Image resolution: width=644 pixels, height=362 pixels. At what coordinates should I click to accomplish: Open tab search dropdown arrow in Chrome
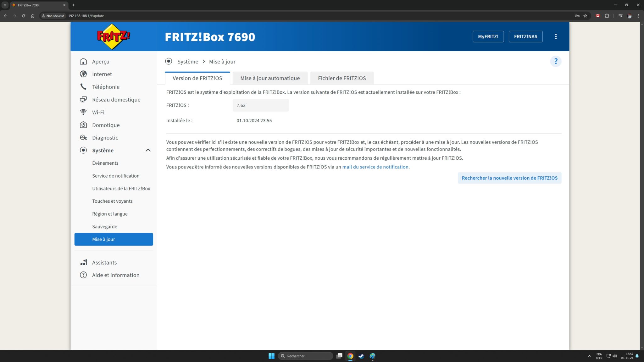click(x=5, y=5)
